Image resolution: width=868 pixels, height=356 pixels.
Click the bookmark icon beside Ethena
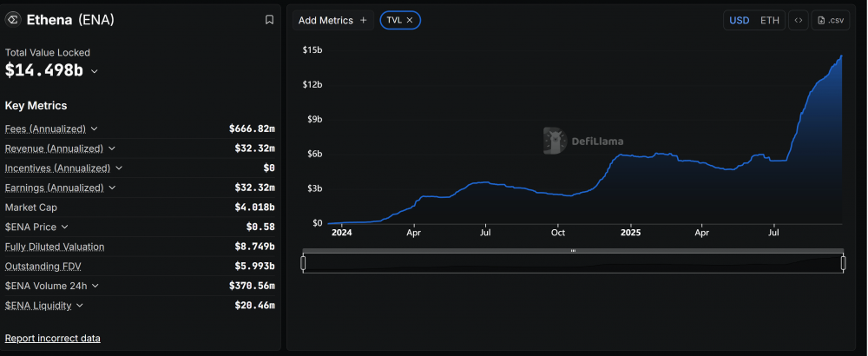click(x=269, y=19)
